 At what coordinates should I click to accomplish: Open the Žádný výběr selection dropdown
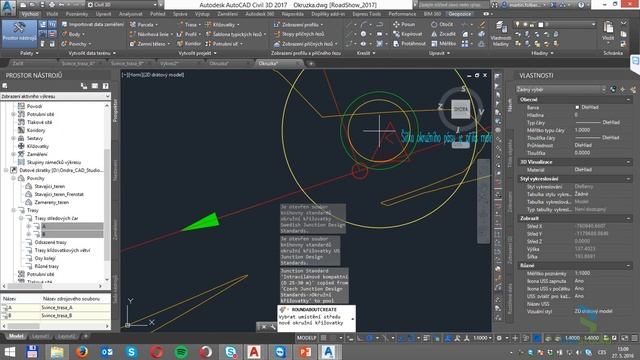(561, 89)
